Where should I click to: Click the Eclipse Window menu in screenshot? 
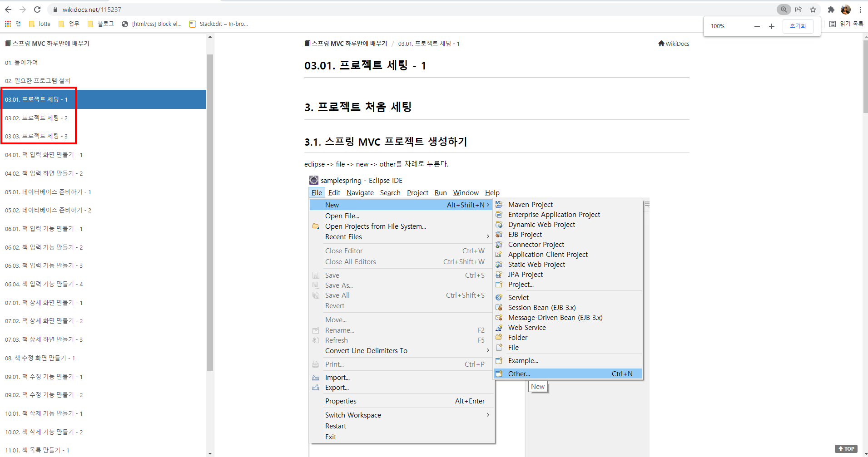click(466, 193)
